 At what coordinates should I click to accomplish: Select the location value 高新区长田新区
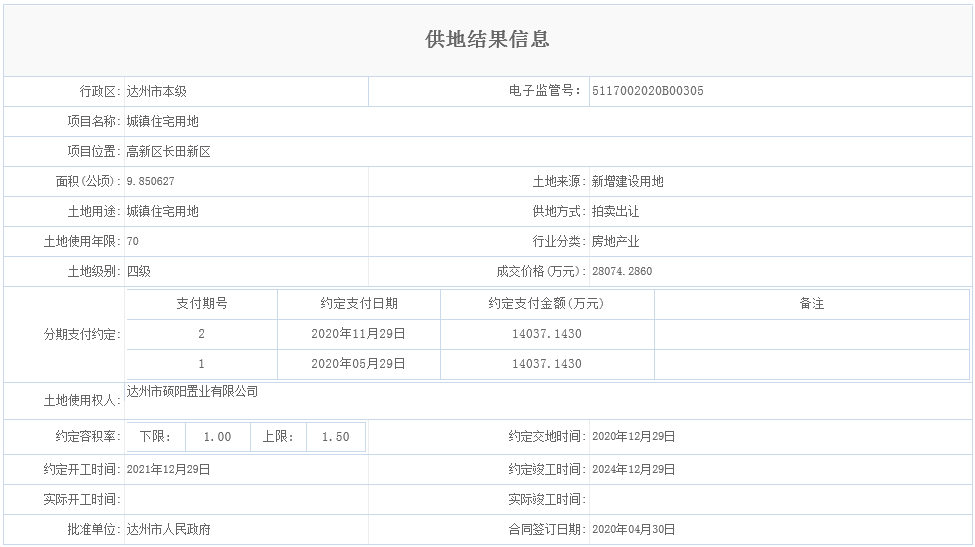[169, 151]
